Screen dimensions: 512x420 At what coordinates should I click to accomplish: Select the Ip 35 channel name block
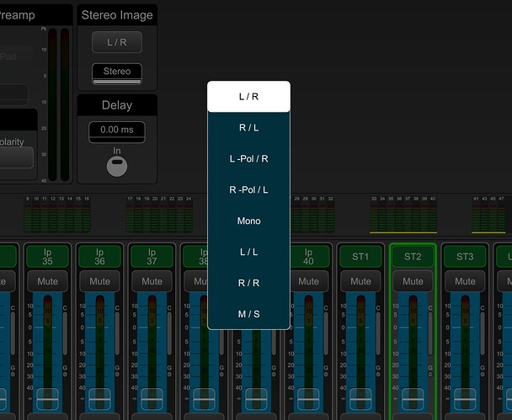pos(48,257)
